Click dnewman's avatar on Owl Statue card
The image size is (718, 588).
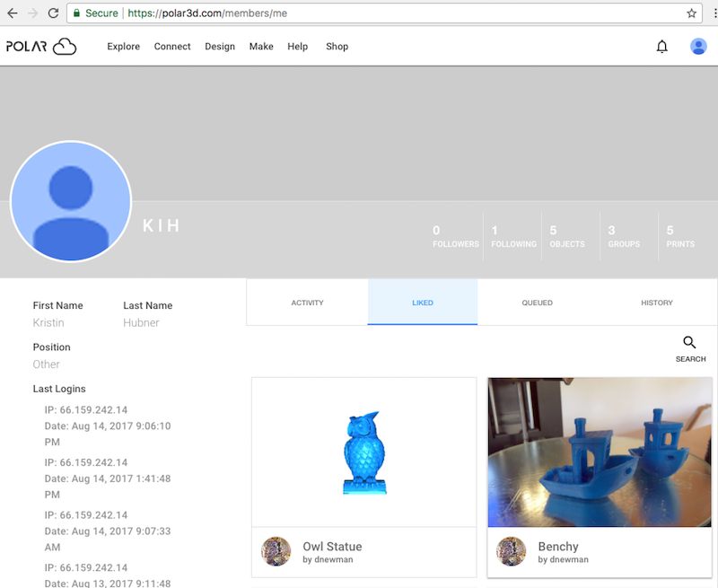[x=276, y=551]
